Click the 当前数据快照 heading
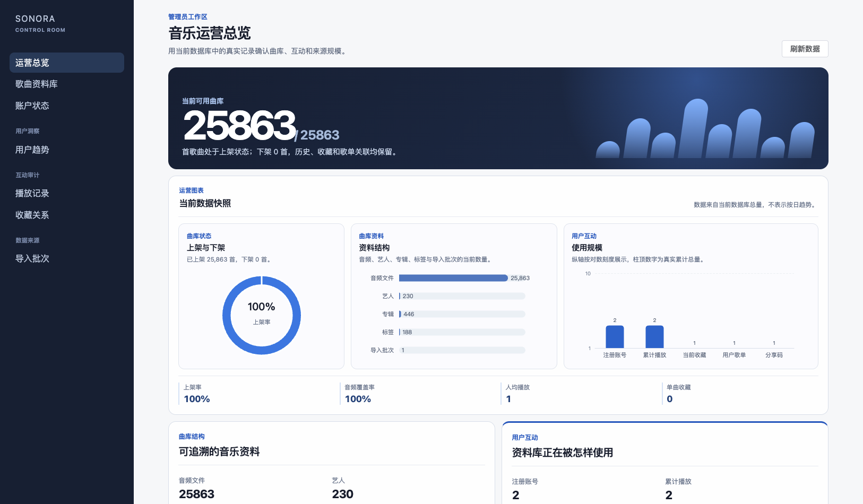 (x=205, y=203)
